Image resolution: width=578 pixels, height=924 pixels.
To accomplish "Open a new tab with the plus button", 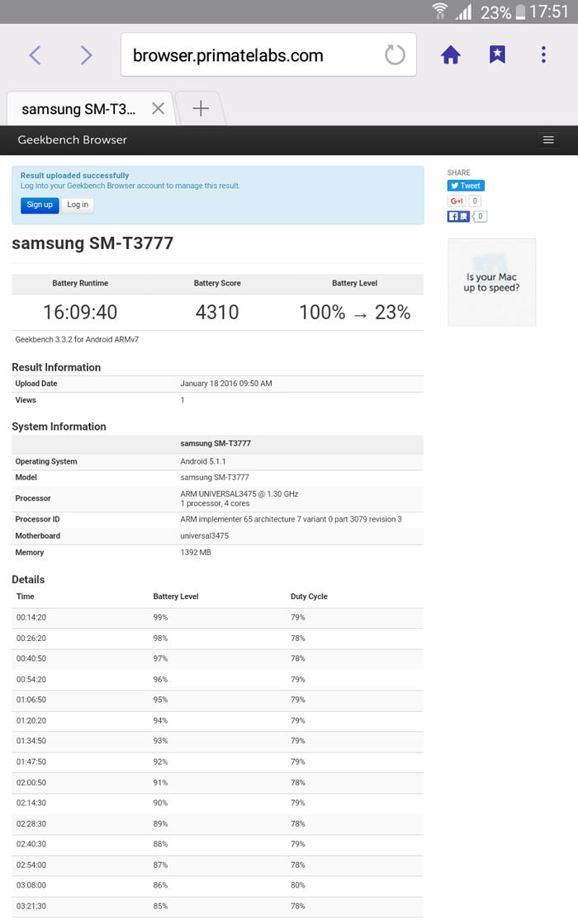I will (200, 109).
